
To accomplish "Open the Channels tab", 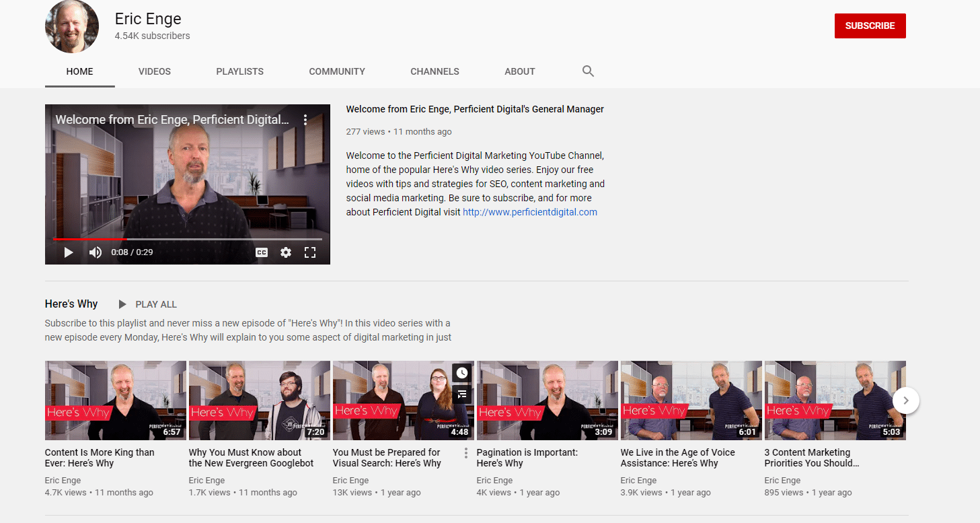I will coord(435,71).
